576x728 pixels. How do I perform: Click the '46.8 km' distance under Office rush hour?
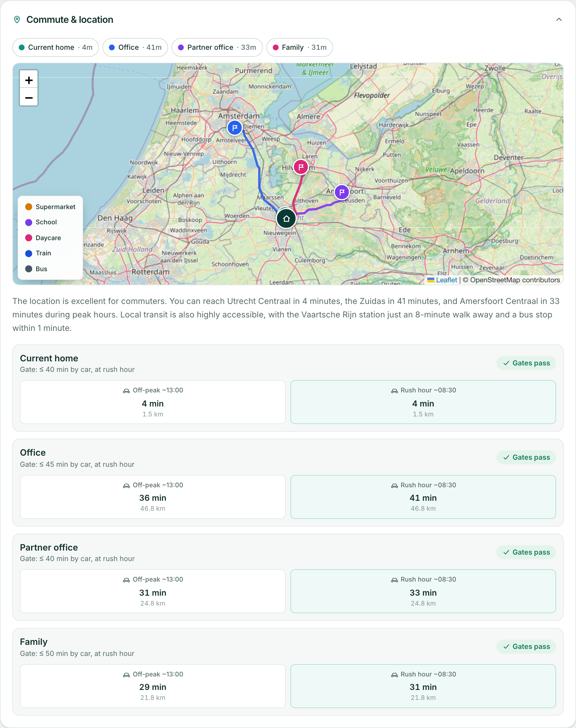coord(423,508)
